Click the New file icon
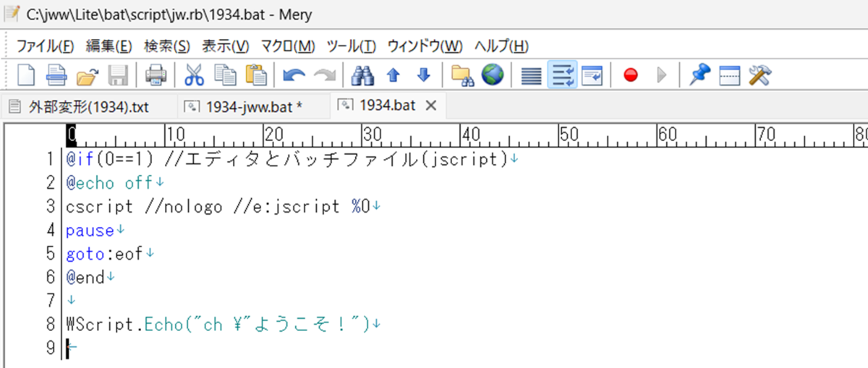 point(26,75)
